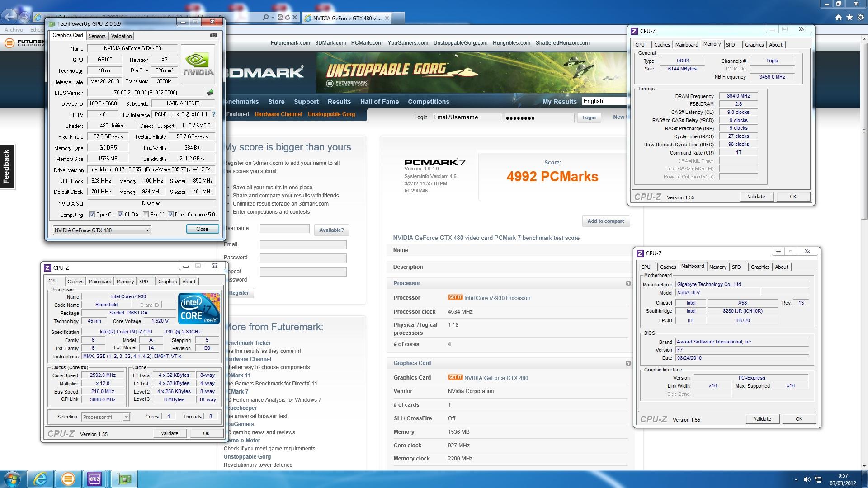Open the Hardware Channel link
Screen dimensions: 868x488
(278, 114)
